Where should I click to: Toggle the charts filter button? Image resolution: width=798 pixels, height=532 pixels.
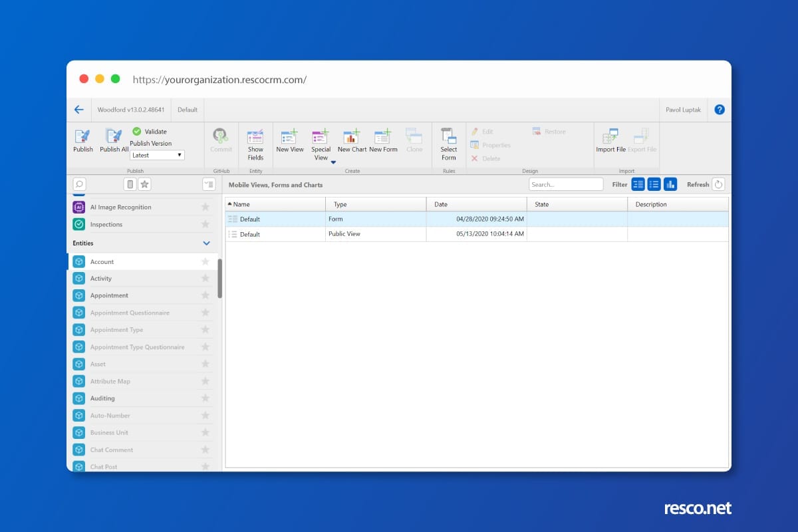point(670,184)
